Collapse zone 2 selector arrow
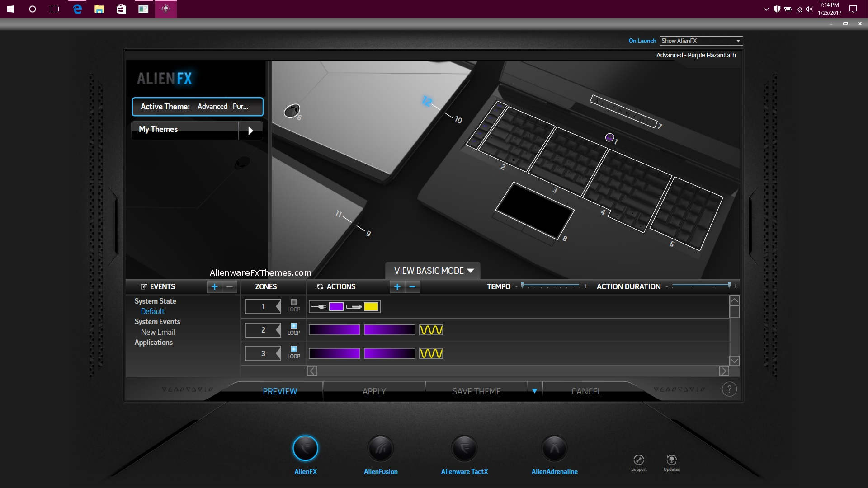The height and width of the screenshot is (488, 868). click(278, 330)
